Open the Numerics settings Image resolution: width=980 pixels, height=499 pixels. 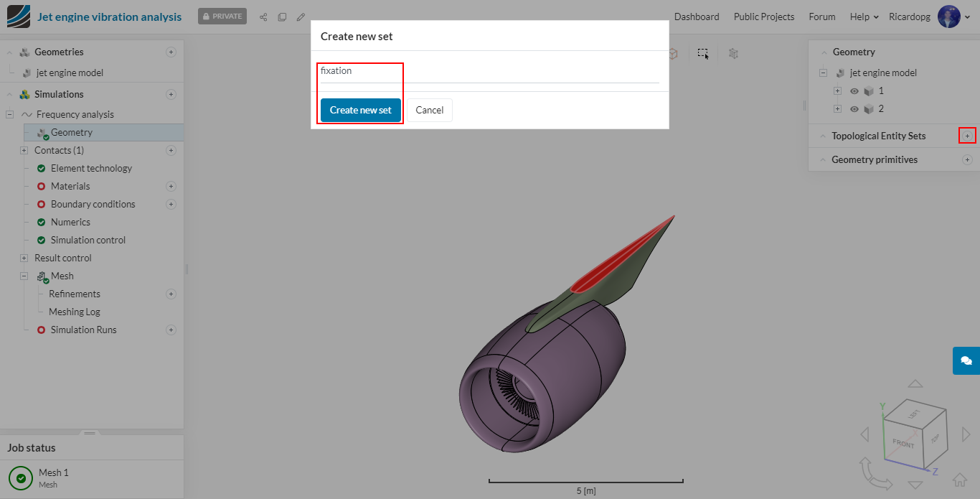tap(70, 222)
